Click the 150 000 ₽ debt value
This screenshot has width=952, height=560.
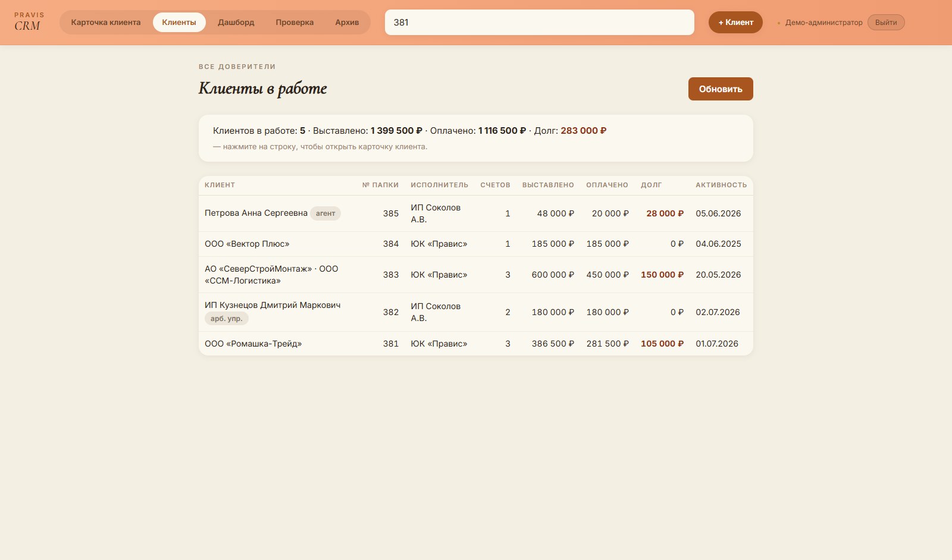pyautogui.click(x=662, y=275)
